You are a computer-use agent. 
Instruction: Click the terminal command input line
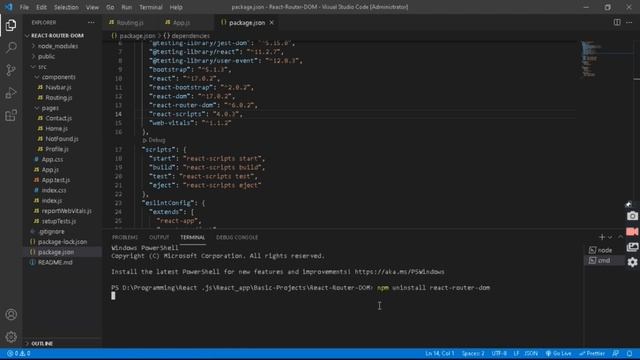(300, 288)
